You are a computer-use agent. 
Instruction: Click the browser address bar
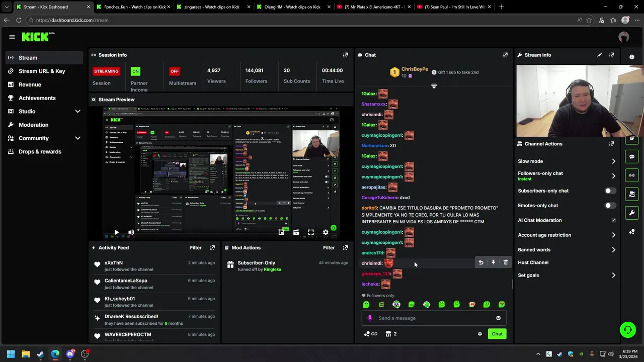[x=302, y=20]
